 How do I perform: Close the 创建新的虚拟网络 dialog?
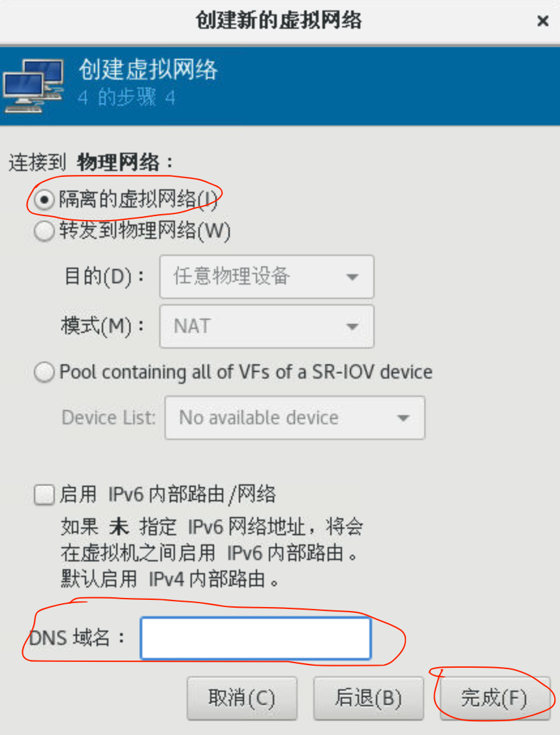pyautogui.click(x=542, y=21)
